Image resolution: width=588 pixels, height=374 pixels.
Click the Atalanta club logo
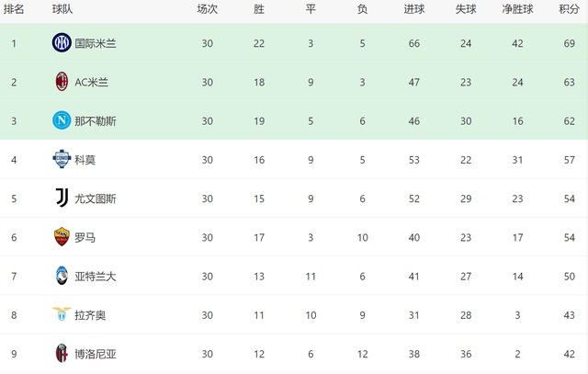tap(62, 276)
